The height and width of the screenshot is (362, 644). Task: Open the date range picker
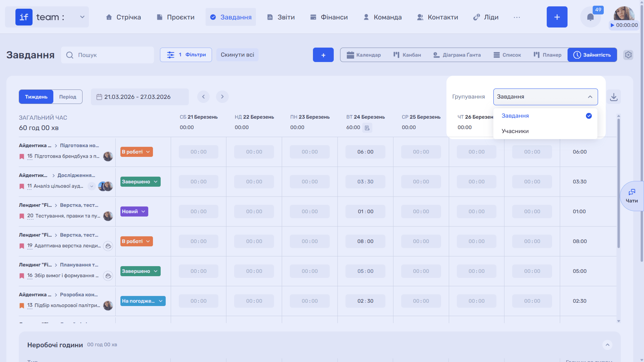[x=140, y=97]
